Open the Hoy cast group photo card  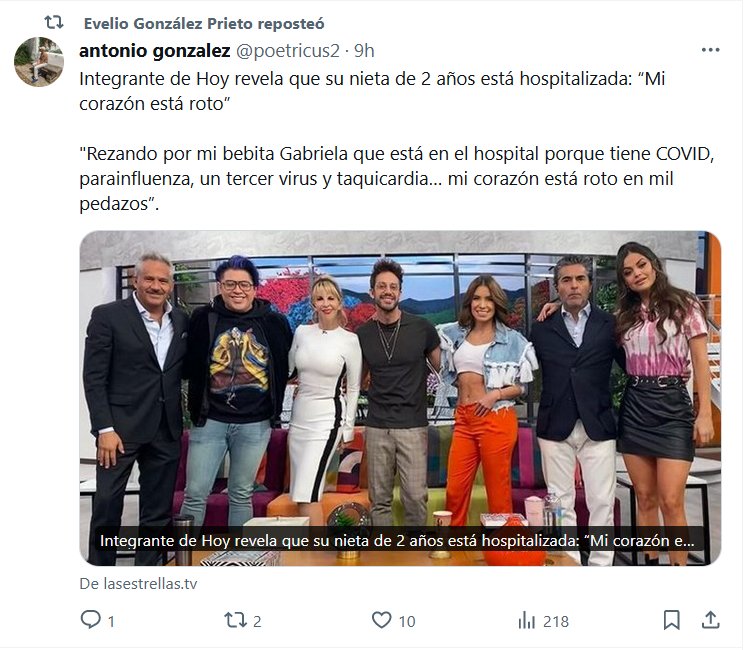pos(400,380)
